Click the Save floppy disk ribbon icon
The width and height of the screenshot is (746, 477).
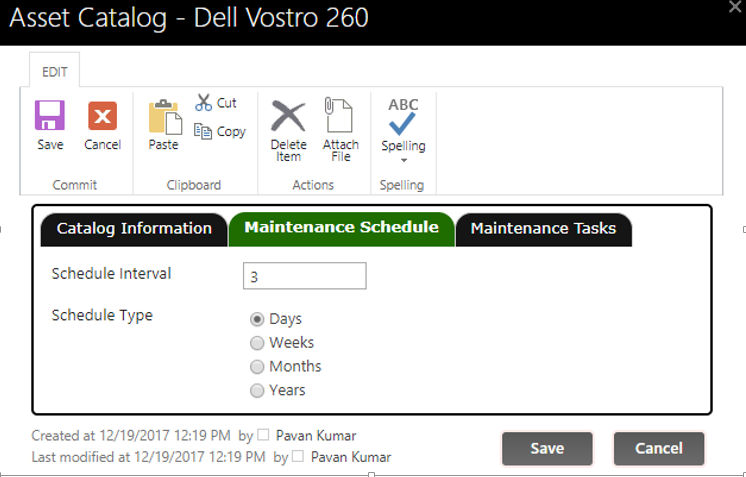coord(50,116)
